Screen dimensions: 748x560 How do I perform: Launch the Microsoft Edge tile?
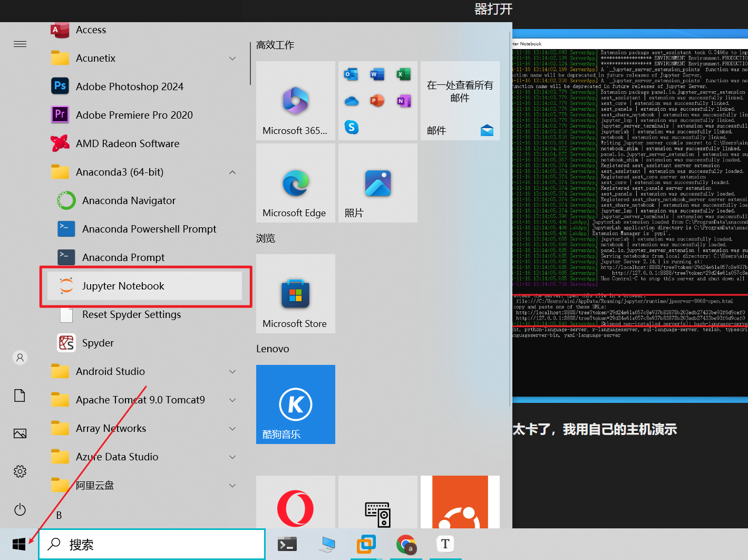point(296,183)
